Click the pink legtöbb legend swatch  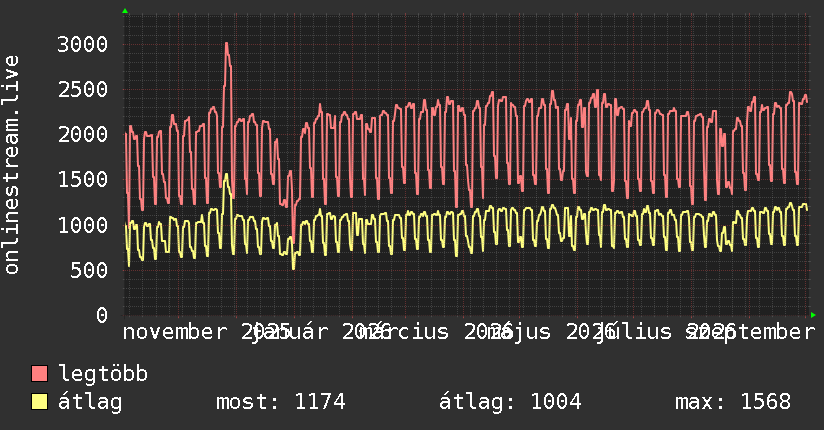click(x=39, y=373)
